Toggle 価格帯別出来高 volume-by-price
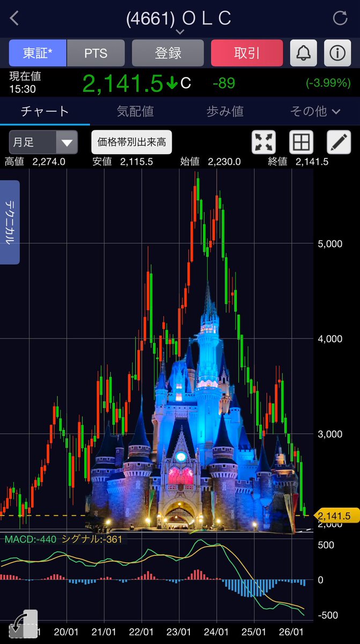360x644 pixels. [x=131, y=142]
